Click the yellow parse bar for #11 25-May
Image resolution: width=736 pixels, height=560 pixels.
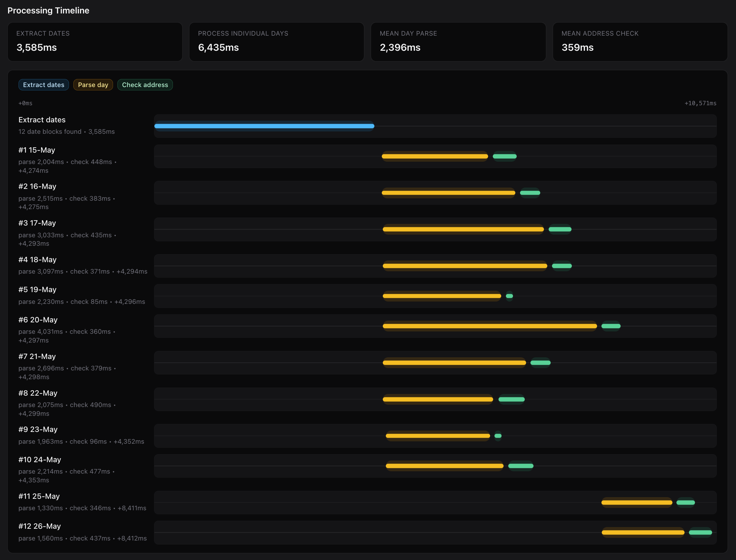636,503
